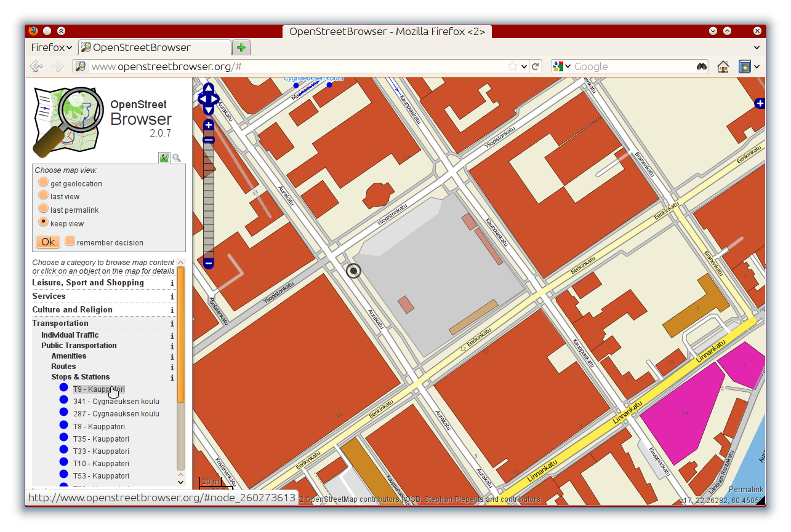Tick the remember decision checkbox
Screen dimensions: 791x532
click(70, 241)
